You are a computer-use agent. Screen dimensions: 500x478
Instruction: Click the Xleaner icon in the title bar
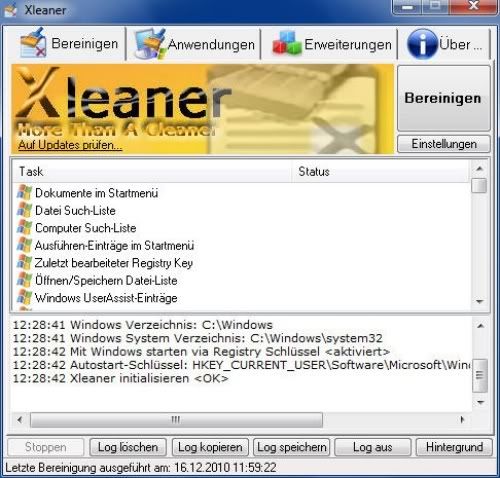pos(10,10)
